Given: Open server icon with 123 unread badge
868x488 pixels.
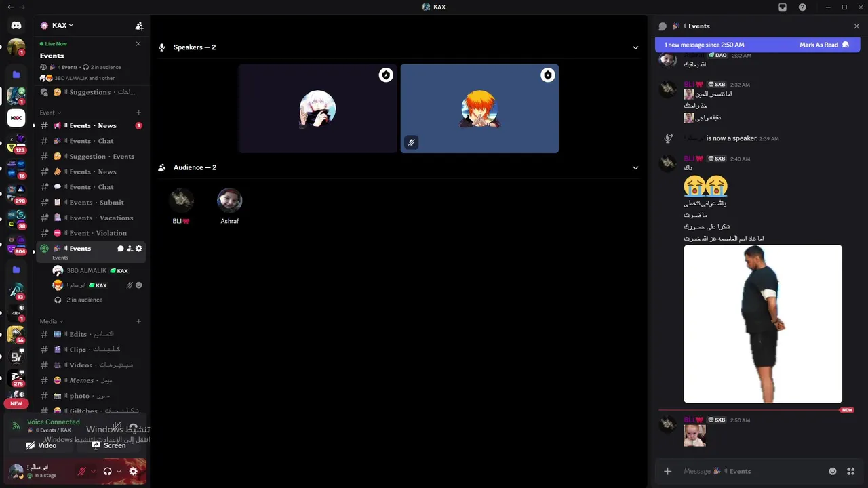Looking at the screenshot, I should pyautogui.click(x=16, y=143).
